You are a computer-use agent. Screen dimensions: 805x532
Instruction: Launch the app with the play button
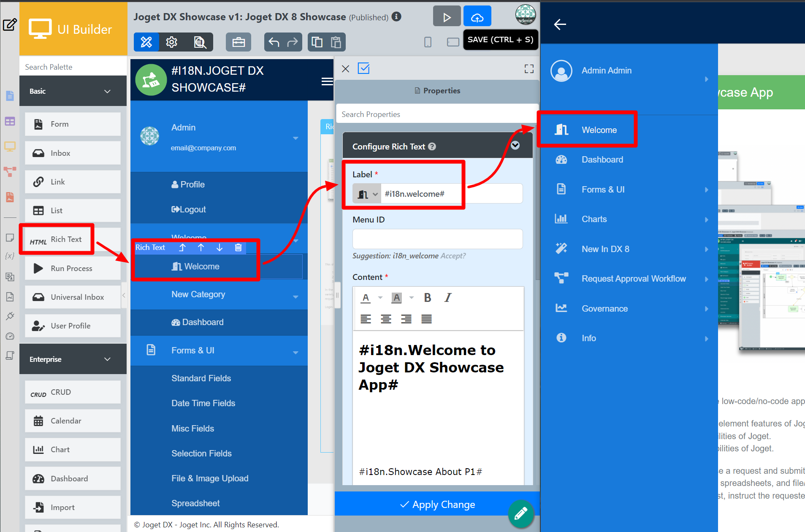tap(447, 17)
